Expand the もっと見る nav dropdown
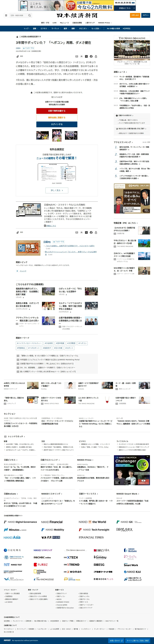The height and width of the screenshot is (644, 154). coord(96,28)
